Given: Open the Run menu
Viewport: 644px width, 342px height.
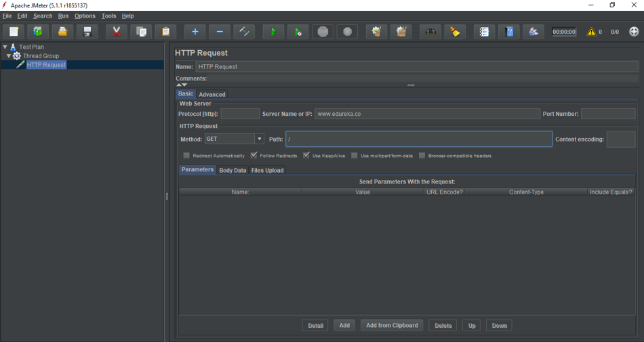Looking at the screenshot, I should pos(63,16).
